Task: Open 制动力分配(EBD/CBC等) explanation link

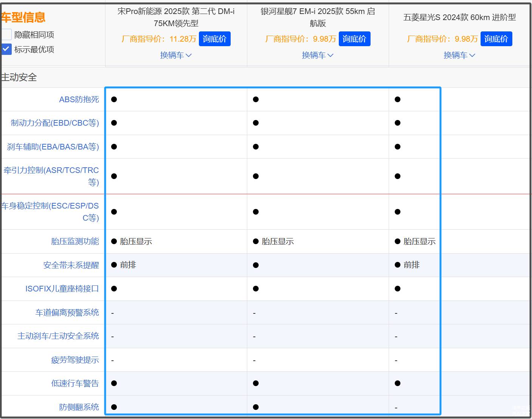Action: click(55, 123)
